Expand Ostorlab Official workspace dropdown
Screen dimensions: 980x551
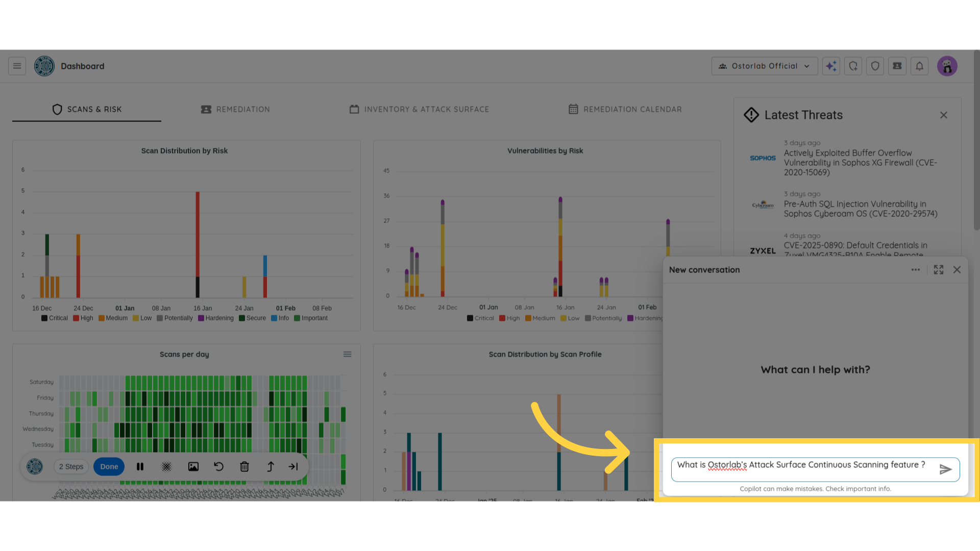click(x=765, y=65)
